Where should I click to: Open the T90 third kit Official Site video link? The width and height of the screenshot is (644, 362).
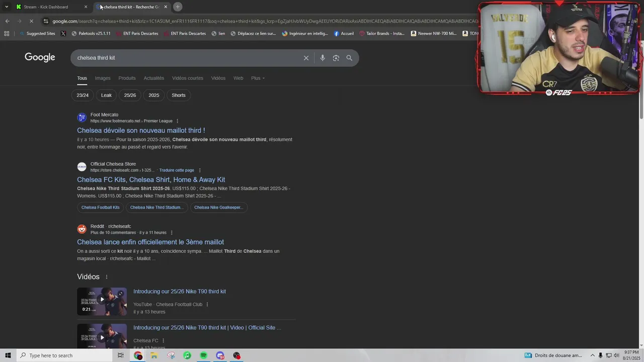[207, 328]
